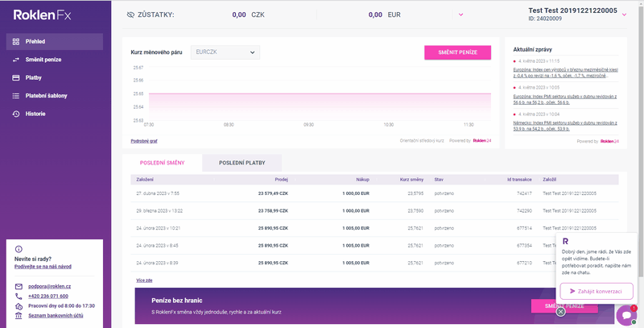The height and width of the screenshot is (328, 644).
Task: Open the Podívejte se na náš návod link
Action: pos(43,267)
